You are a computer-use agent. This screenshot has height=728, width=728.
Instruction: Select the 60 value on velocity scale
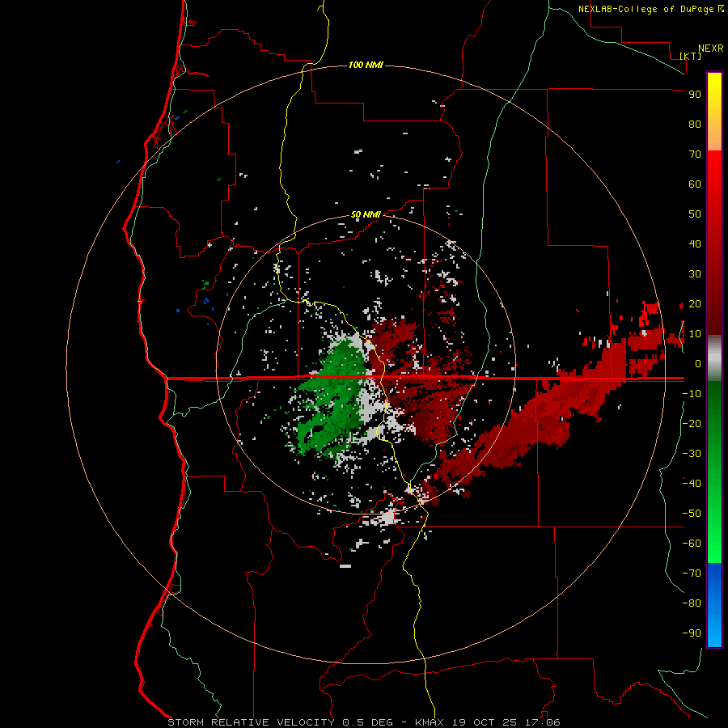pos(695,184)
